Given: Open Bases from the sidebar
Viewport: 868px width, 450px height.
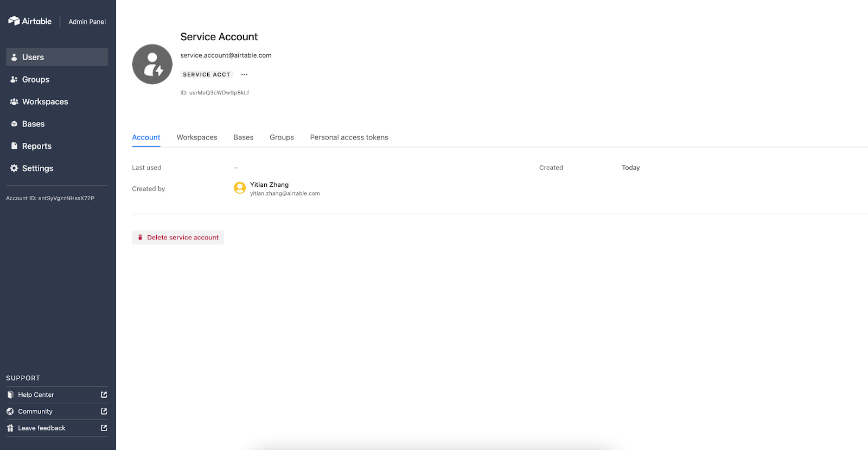Looking at the screenshot, I should pos(57,124).
